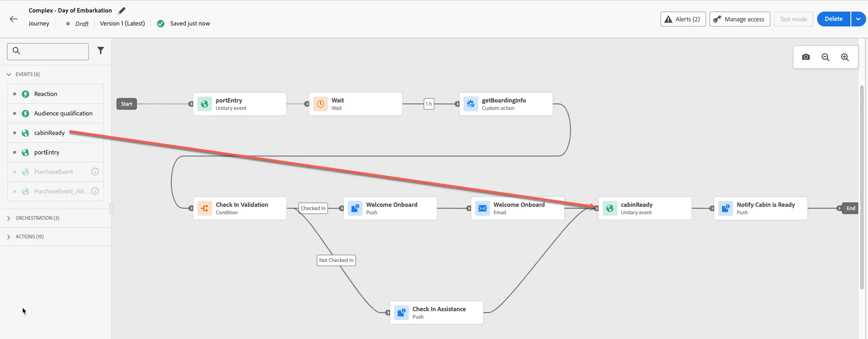Go back using the left arrow
Image resolution: width=868 pixels, height=339 pixels.
(x=13, y=19)
